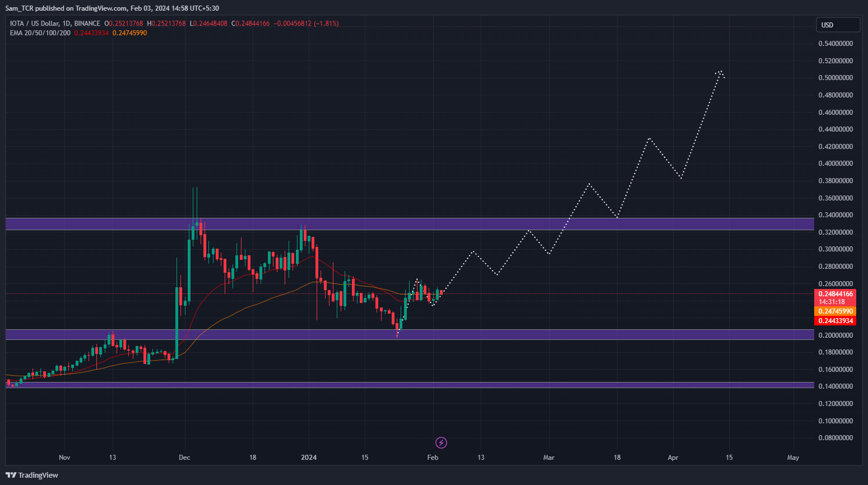Click the red EMA value 0.24433934 in the legend
868x485 pixels.
(x=91, y=33)
